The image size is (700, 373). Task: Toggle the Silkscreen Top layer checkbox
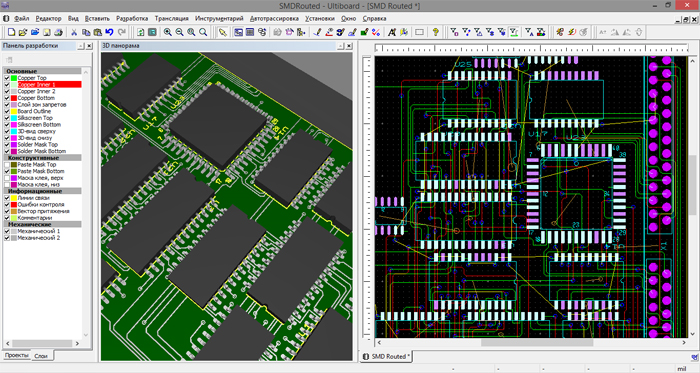tap(7, 118)
